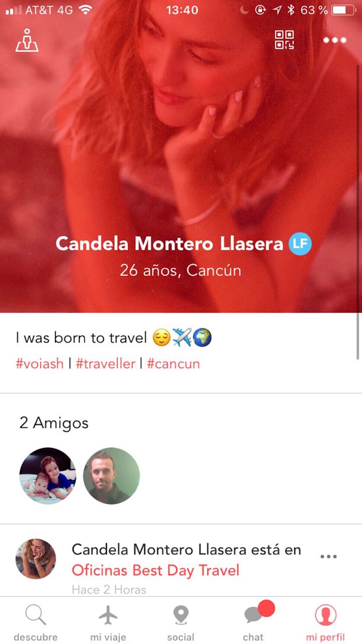Screen dimensions: 362x644
Task: Open the QR code scanner icon
Action: coord(284,40)
